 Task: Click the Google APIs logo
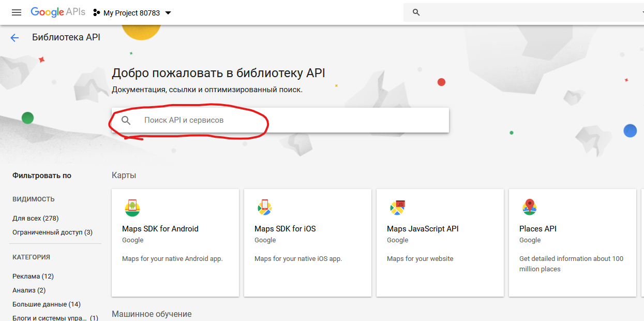pyautogui.click(x=58, y=12)
